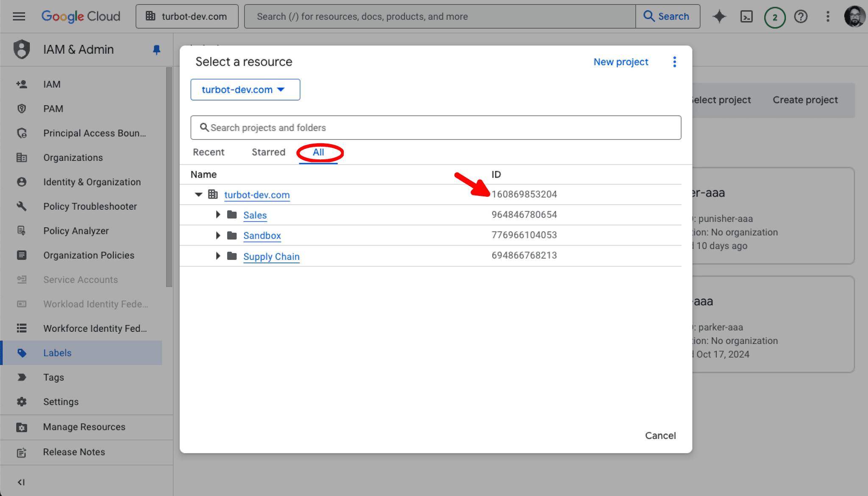Open Organization Policies in sidebar
Image resolution: width=868 pixels, height=496 pixels.
(89, 255)
